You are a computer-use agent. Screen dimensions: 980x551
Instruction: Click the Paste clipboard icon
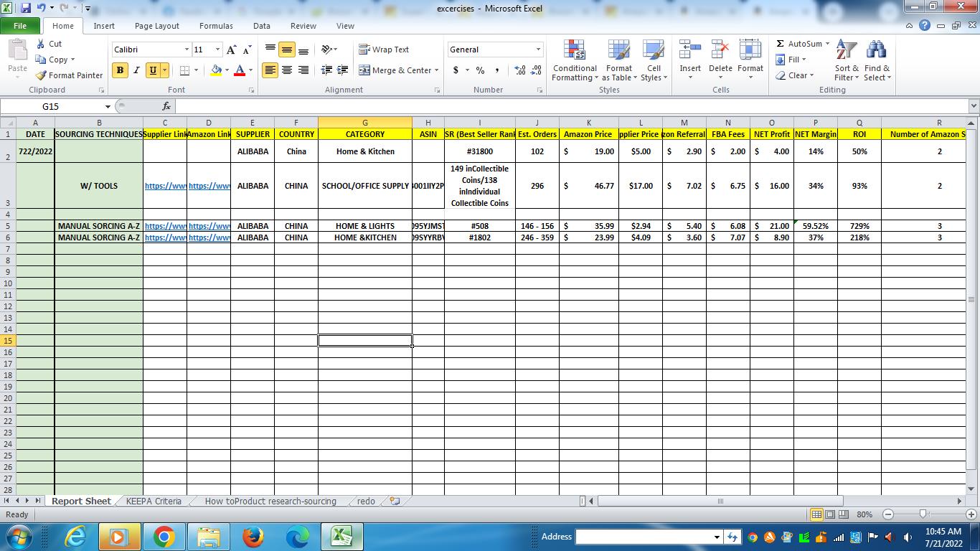click(17, 51)
